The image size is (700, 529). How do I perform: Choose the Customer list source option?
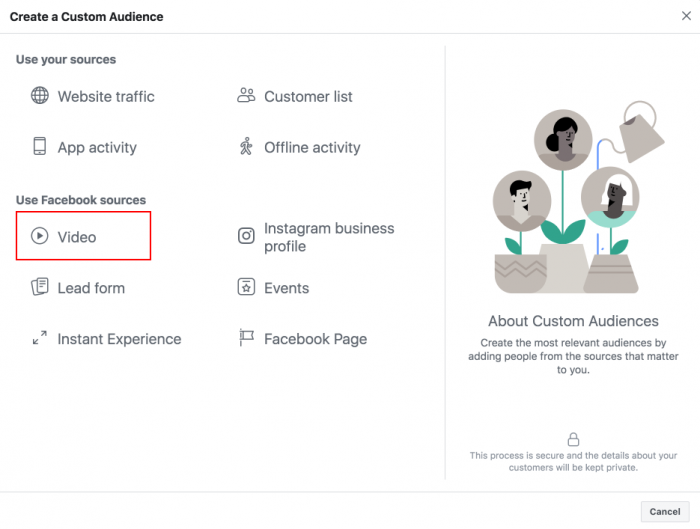tap(308, 96)
